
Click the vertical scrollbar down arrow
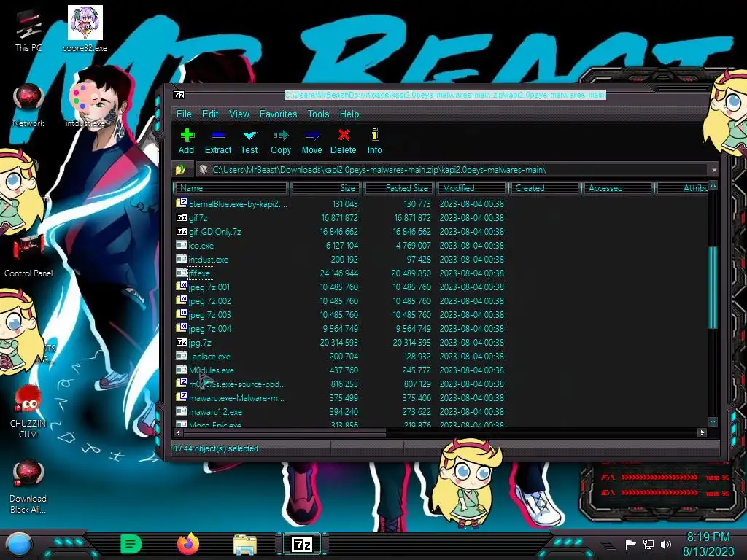[x=713, y=422]
